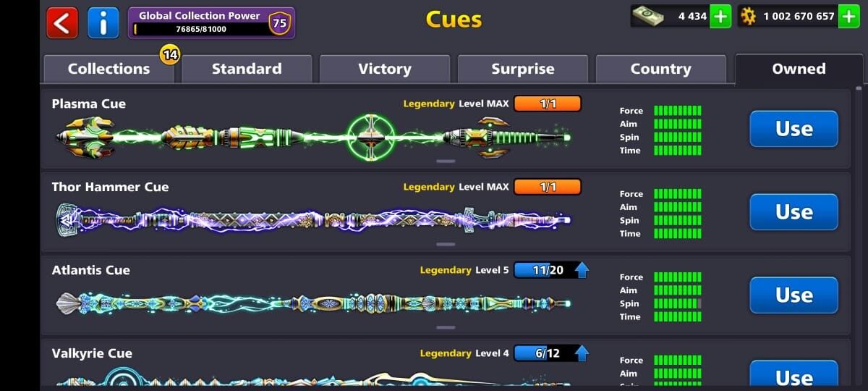Tap the red back arrow icon
The image size is (868, 391).
(x=62, y=22)
